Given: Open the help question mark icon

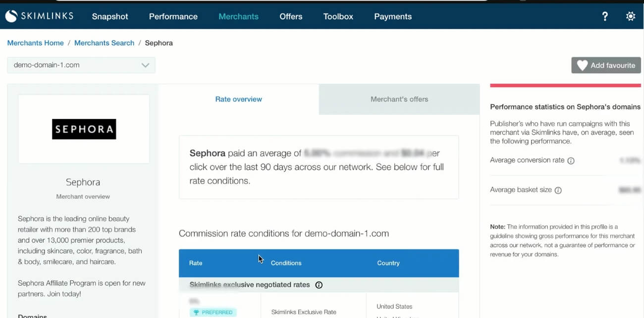Looking at the screenshot, I should (x=605, y=16).
